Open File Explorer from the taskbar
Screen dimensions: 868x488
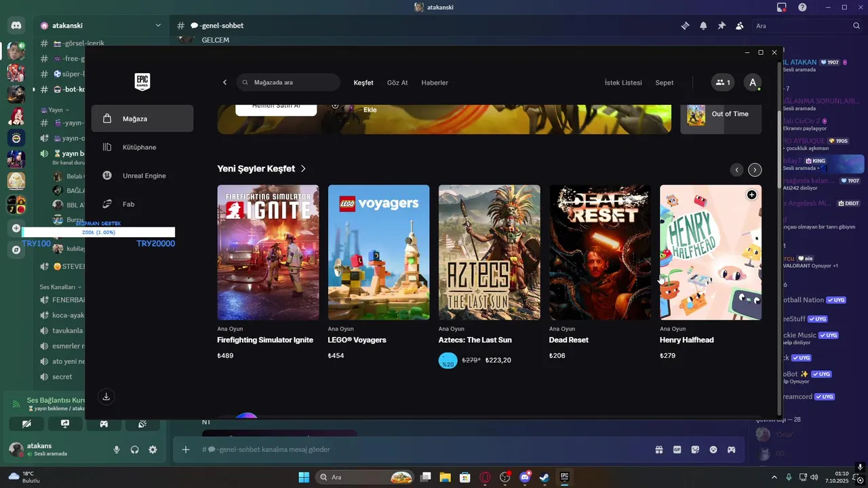point(445,477)
